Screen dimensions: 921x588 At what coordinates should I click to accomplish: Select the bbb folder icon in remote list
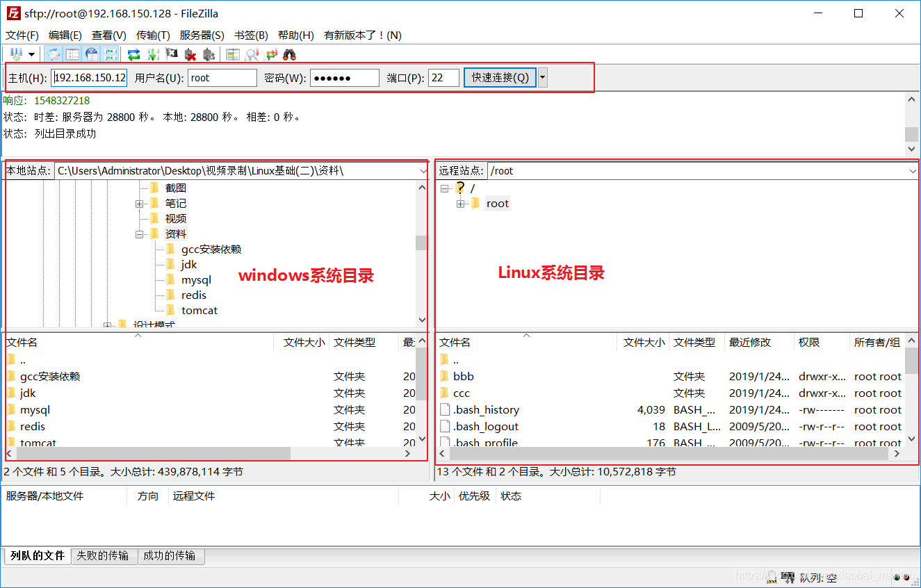445,376
